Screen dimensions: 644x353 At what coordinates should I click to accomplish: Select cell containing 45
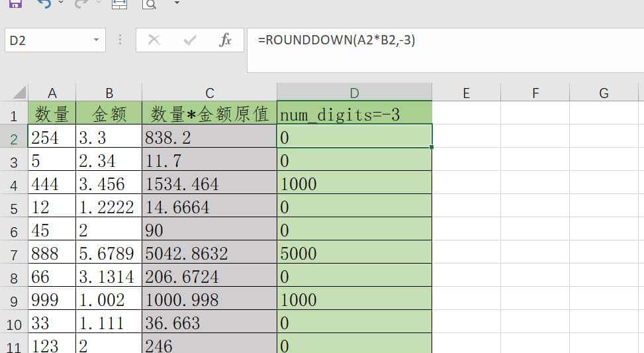pyautogui.click(x=52, y=228)
